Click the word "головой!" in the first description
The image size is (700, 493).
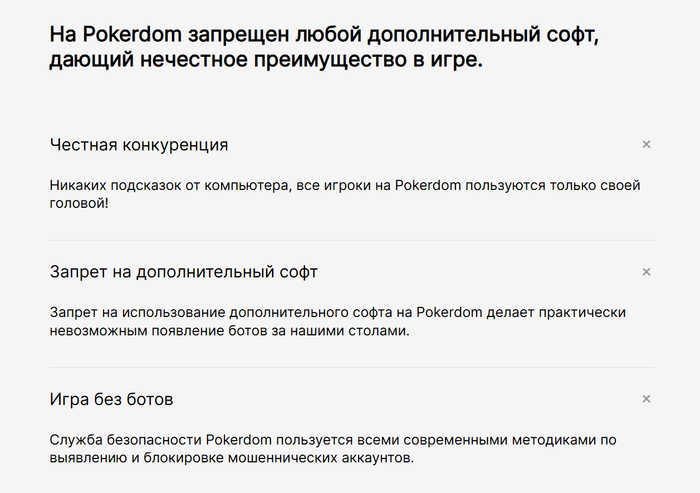79,203
